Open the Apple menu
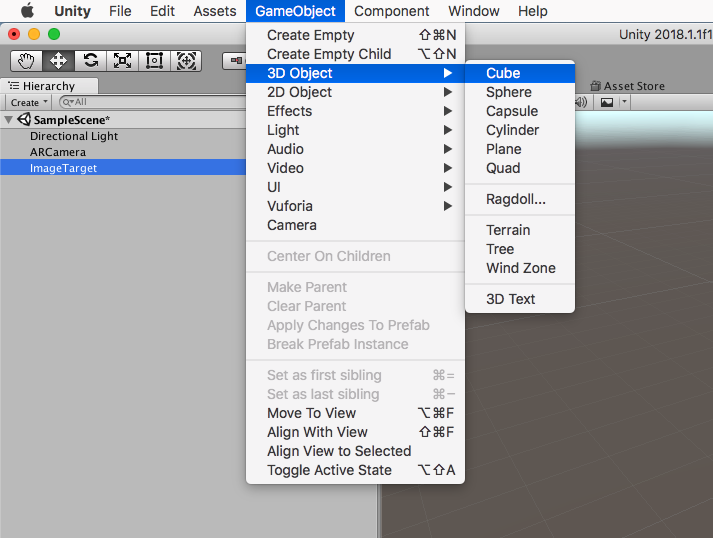Screen dimensions: 713x538 click(27, 11)
